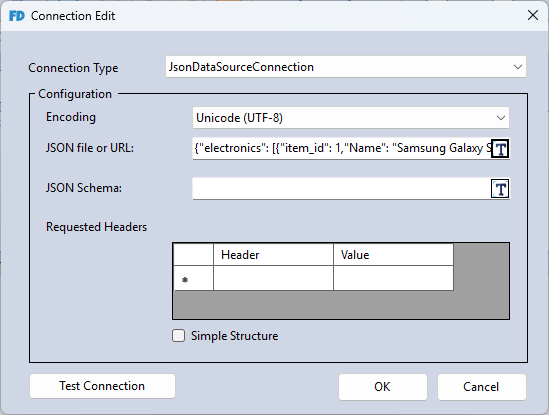Image resolution: width=549 pixels, height=415 pixels.
Task: Click the Cancel button
Action: (x=481, y=387)
